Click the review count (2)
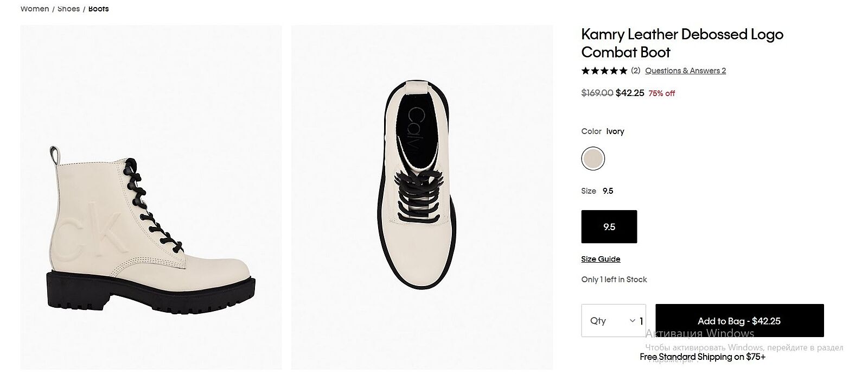The height and width of the screenshot is (374, 868). click(635, 71)
